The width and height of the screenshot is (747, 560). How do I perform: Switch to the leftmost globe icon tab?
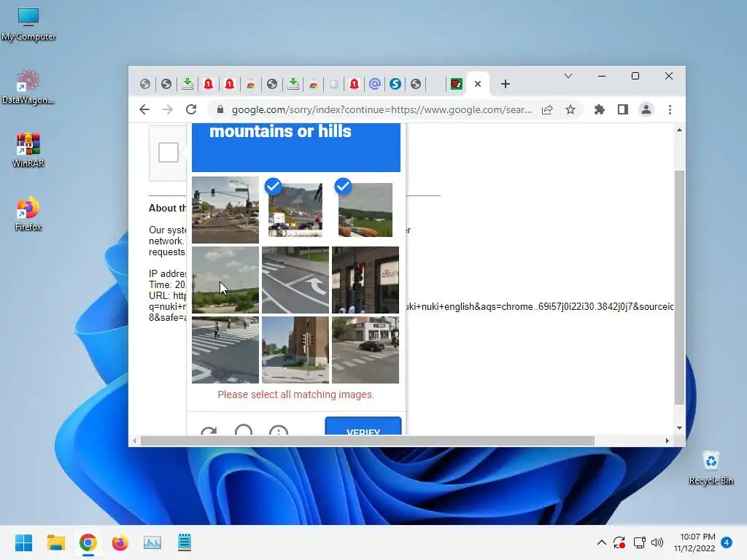click(145, 85)
